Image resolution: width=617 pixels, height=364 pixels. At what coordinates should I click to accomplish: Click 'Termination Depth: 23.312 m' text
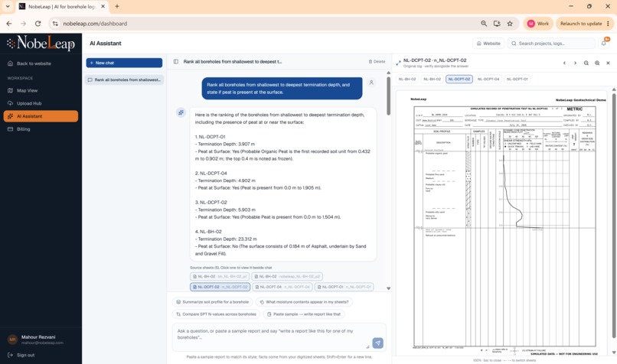(227, 239)
